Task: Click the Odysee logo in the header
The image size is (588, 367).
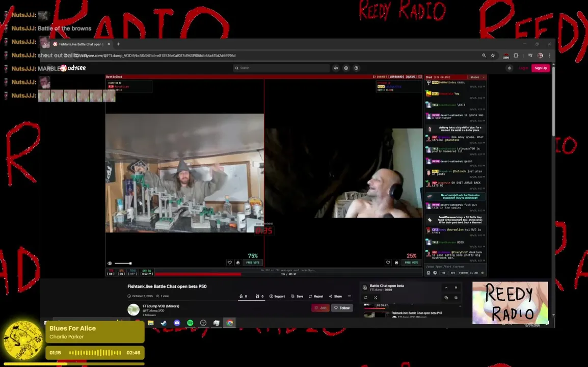Action: pyautogui.click(x=73, y=68)
